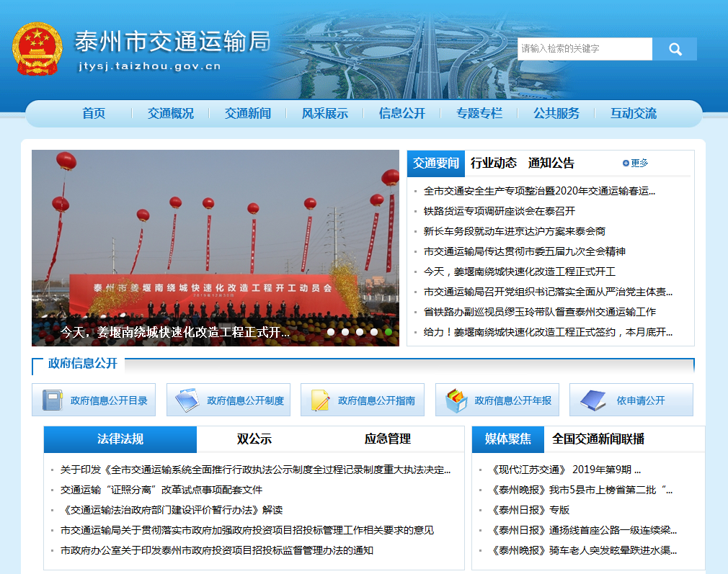The image size is (728, 574).
Task: Select the first carousel slide dot
Action: (x=331, y=332)
